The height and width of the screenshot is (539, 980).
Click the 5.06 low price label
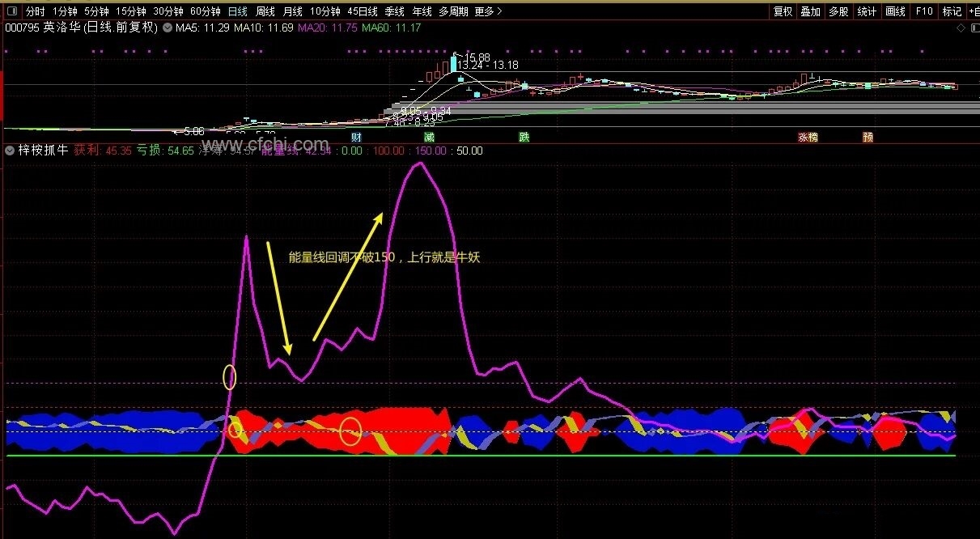(194, 130)
